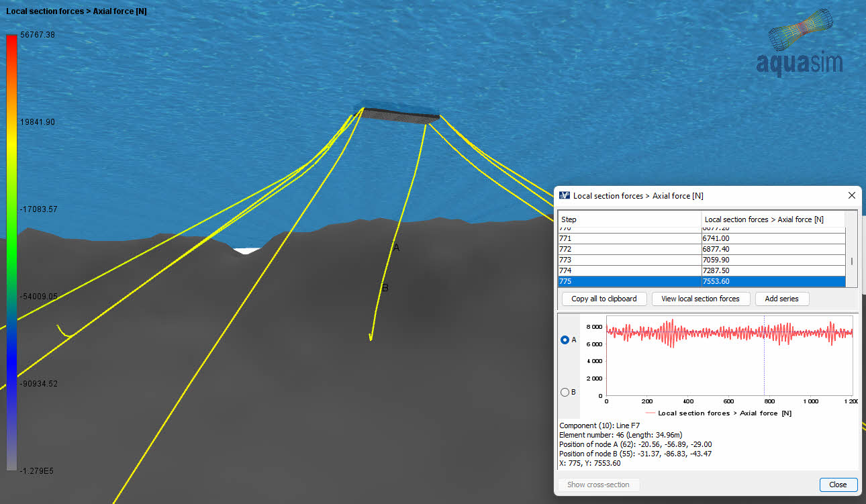Screen dimensions: 866x504
Task: Click the value cell 7553.60
Action: tap(773, 281)
